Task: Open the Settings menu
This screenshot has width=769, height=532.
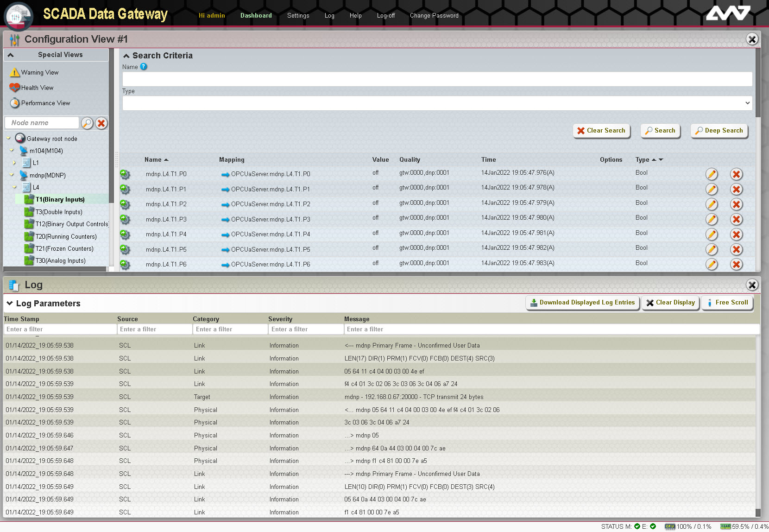Action: (298, 16)
